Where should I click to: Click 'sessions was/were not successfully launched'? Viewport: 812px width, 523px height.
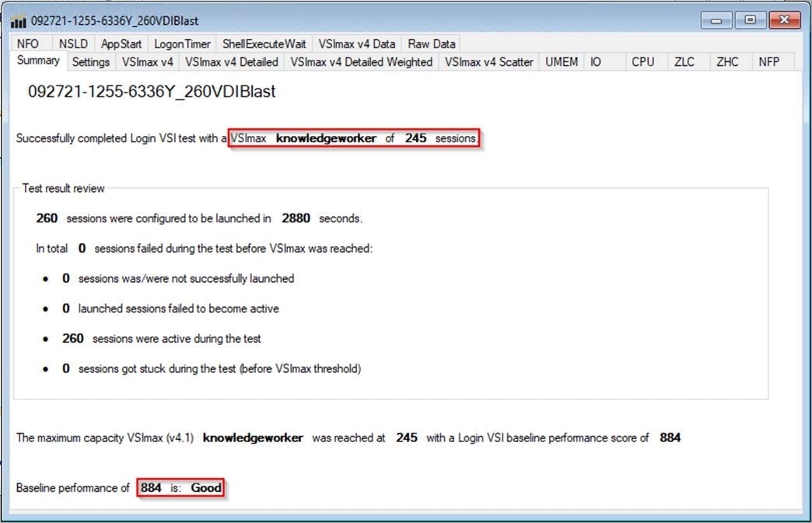187,279
